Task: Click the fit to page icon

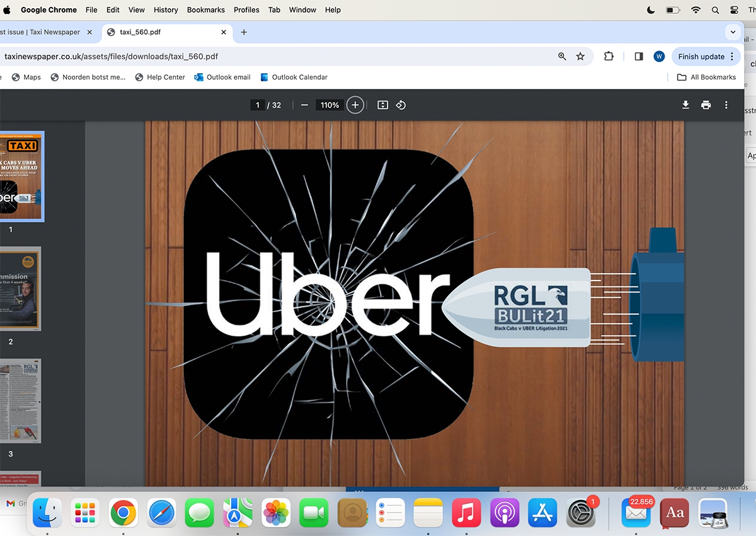Action: pos(382,105)
